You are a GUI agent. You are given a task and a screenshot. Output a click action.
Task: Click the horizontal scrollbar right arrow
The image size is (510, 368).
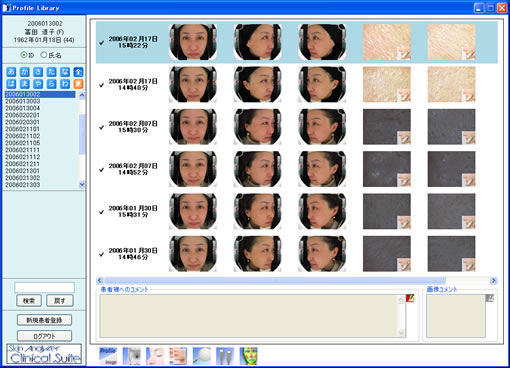(494, 281)
